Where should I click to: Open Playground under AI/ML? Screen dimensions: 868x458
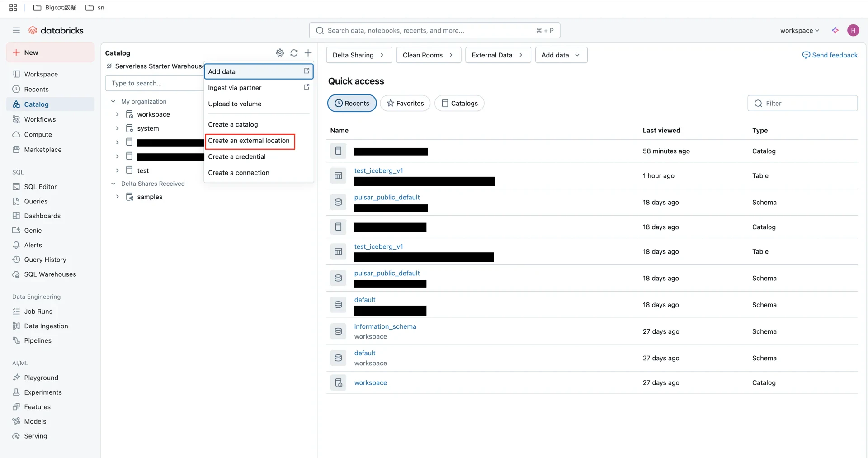tap(50, 378)
